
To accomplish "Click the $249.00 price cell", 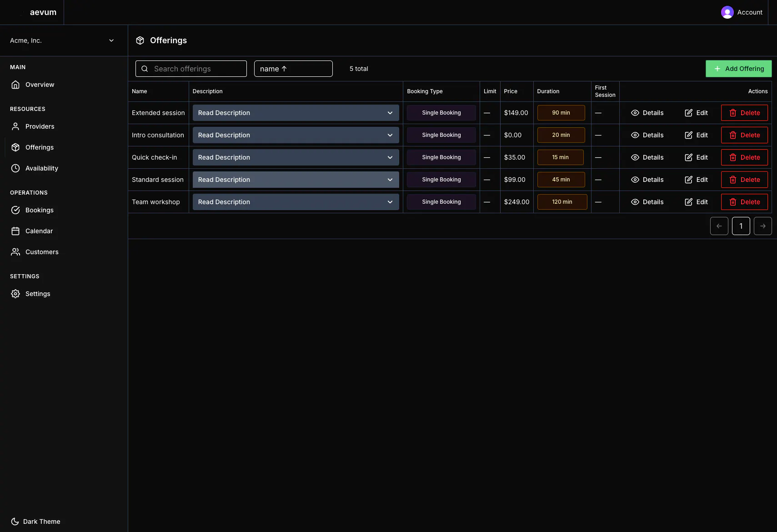I will pos(516,202).
